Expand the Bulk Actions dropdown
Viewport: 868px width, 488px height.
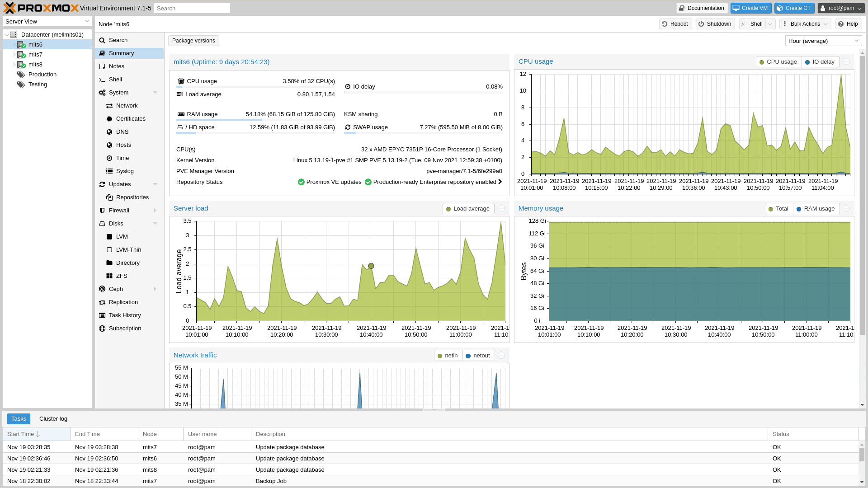(806, 24)
